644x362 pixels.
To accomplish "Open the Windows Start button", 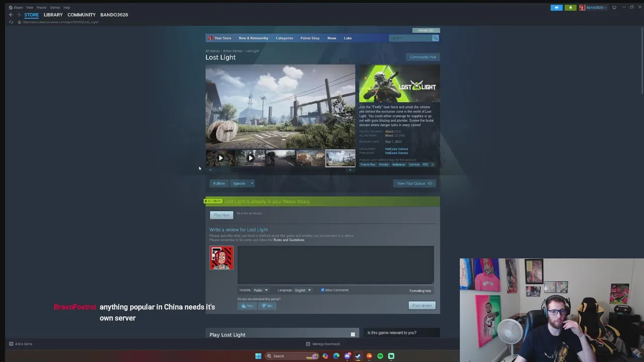I will pyautogui.click(x=258, y=356).
